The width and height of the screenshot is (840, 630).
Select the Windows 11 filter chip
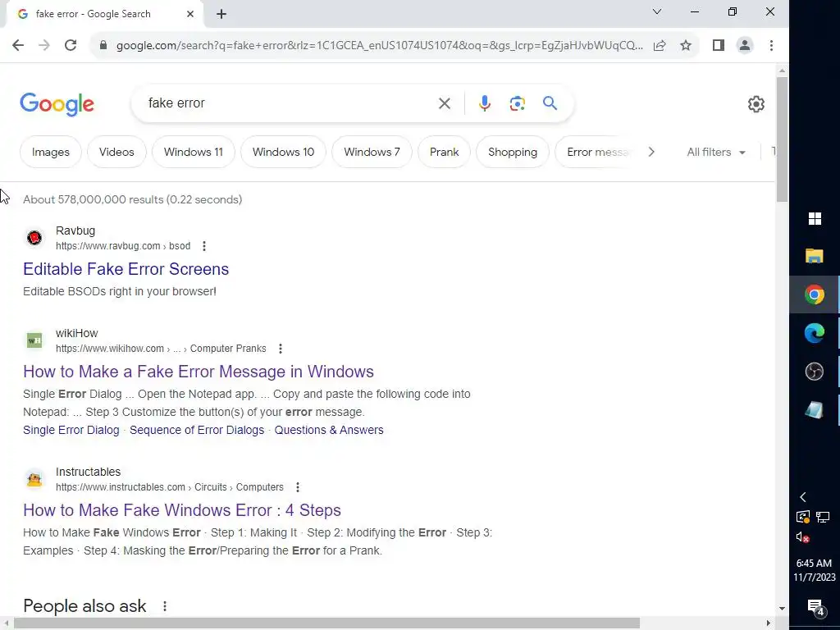point(194,152)
